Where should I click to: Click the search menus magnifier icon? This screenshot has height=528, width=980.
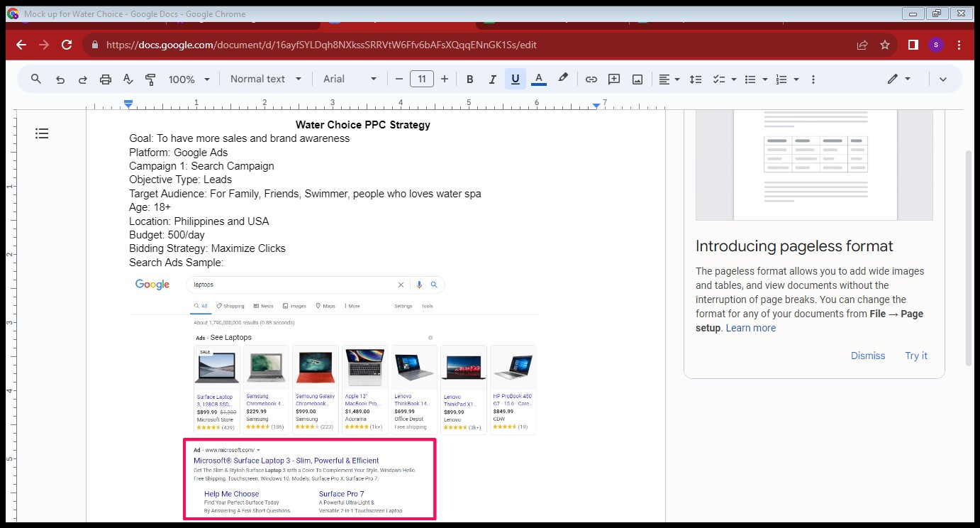click(36, 79)
